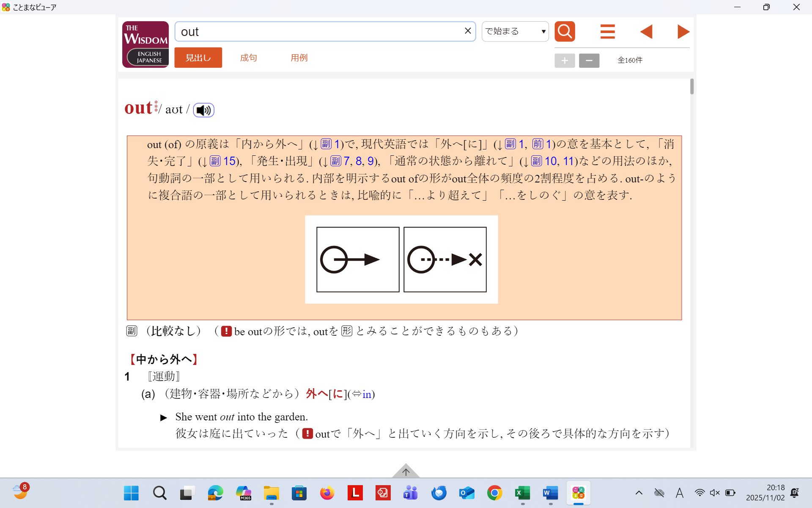This screenshot has height=508, width=812.
Task: Select the 見出し tab
Action: coord(198,58)
